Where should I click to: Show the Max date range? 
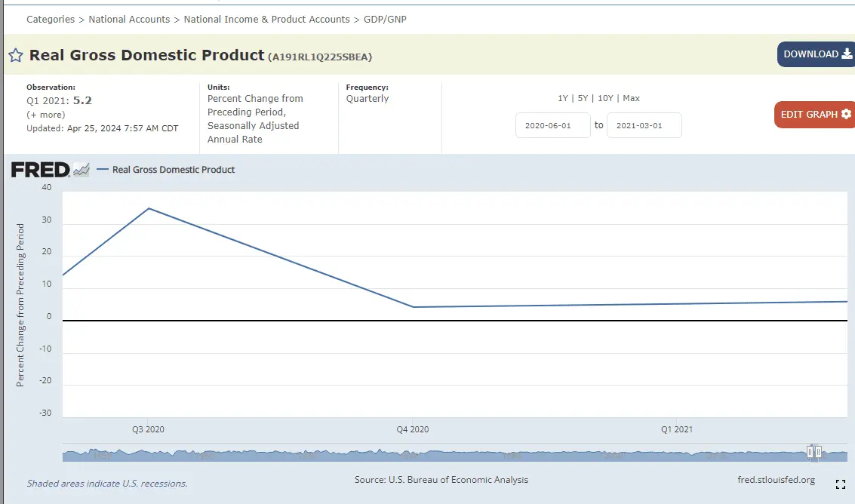coord(631,98)
